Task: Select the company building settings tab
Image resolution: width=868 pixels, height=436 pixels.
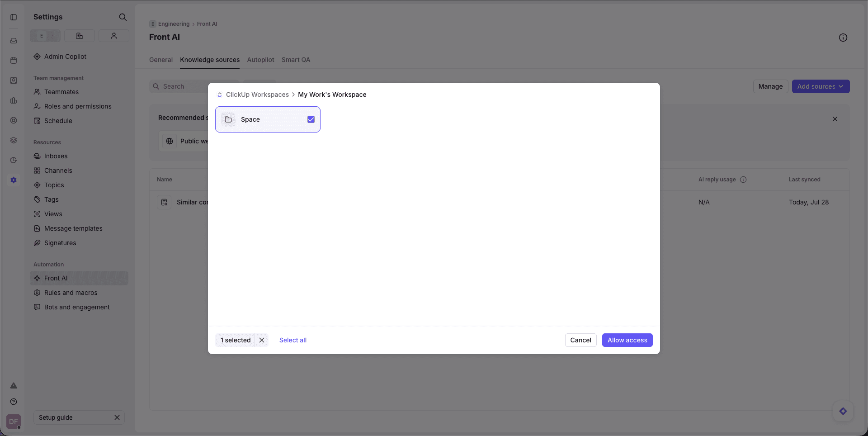Action: (x=80, y=36)
